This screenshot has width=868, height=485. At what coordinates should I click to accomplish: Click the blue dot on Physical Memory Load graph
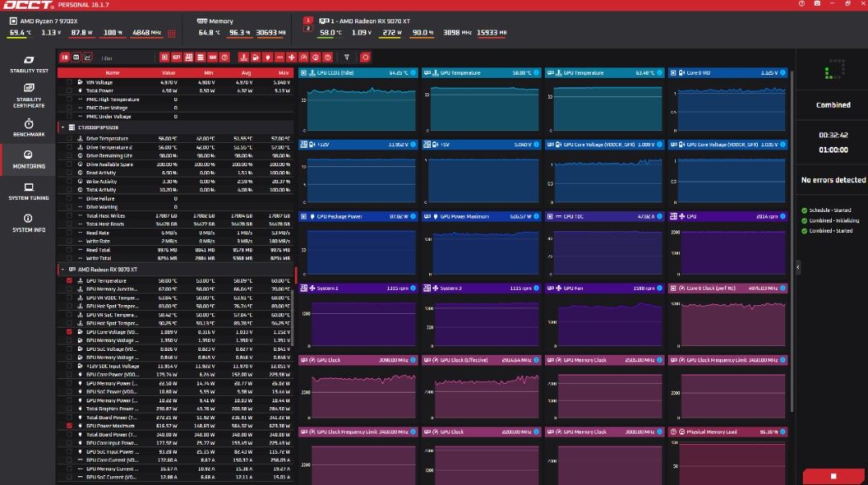point(783,432)
